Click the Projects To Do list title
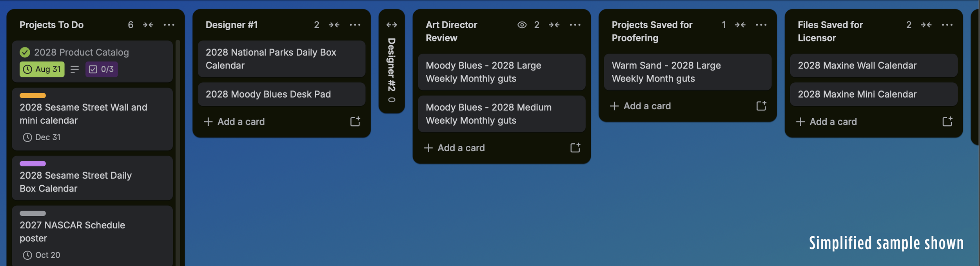The height and width of the screenshot is (266, 980). pos(52,25)
